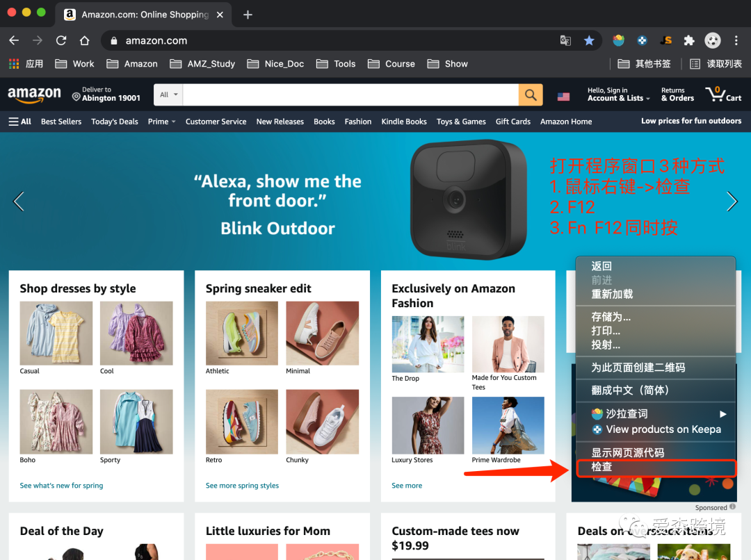This screenshot has width=751, height=560.
Task: Click inside the Amazon search field
Action: coord(348,94)
